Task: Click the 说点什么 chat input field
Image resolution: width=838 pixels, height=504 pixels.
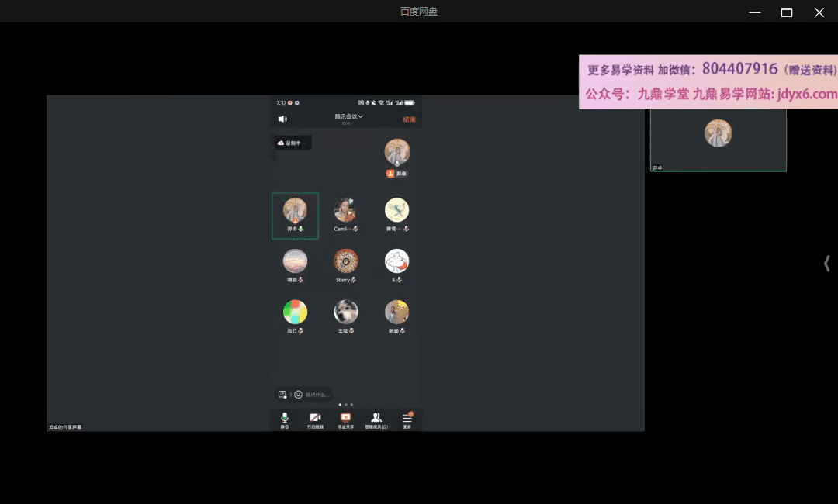Action: [x=317, y=395]
